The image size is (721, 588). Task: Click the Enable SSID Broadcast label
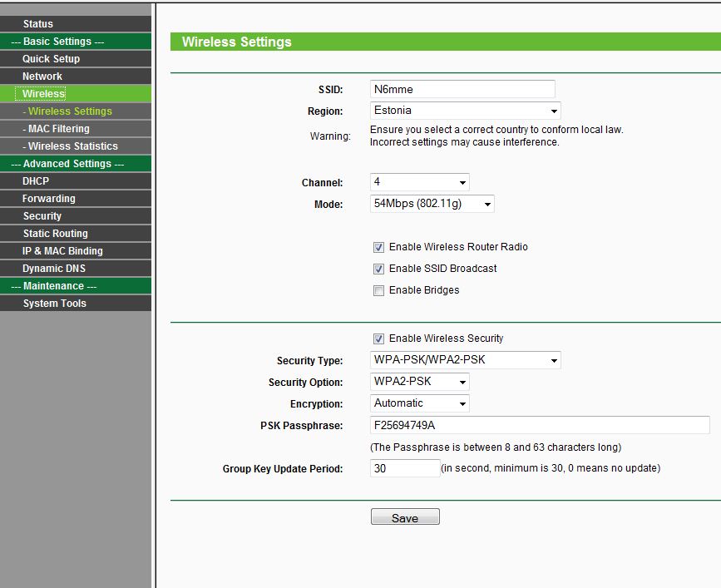coord(442,269)
